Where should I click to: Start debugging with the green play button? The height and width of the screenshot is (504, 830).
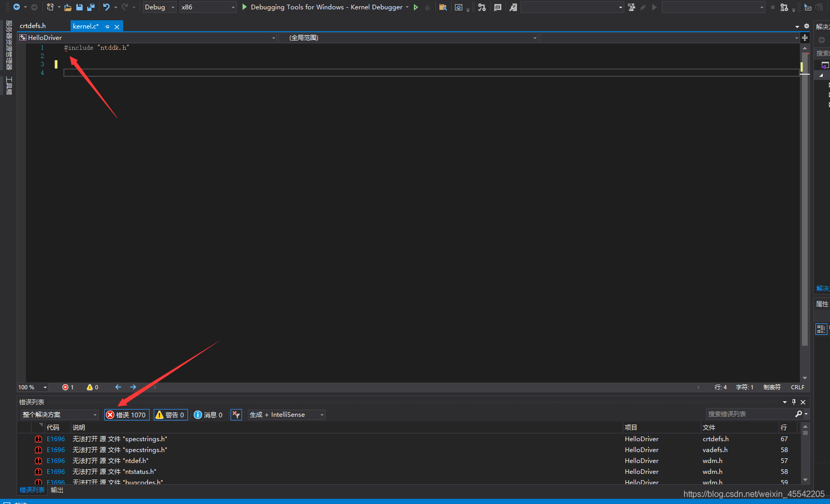pyautogui.click(x=245, y=7)
